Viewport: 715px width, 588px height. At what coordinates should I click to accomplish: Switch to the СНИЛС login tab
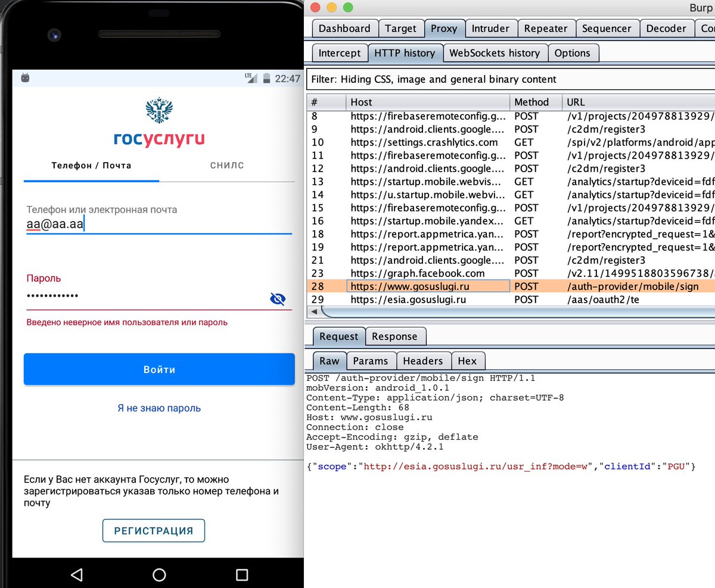coord(227,166)
